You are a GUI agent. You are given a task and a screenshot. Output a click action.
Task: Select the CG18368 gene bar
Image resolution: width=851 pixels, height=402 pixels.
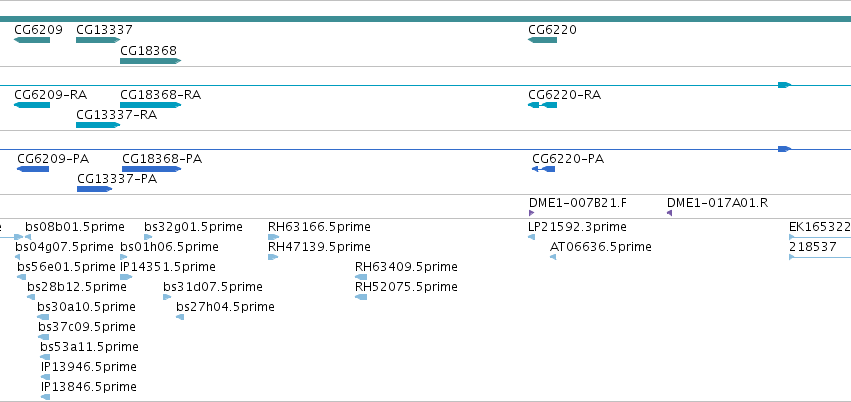click(150, 61)
